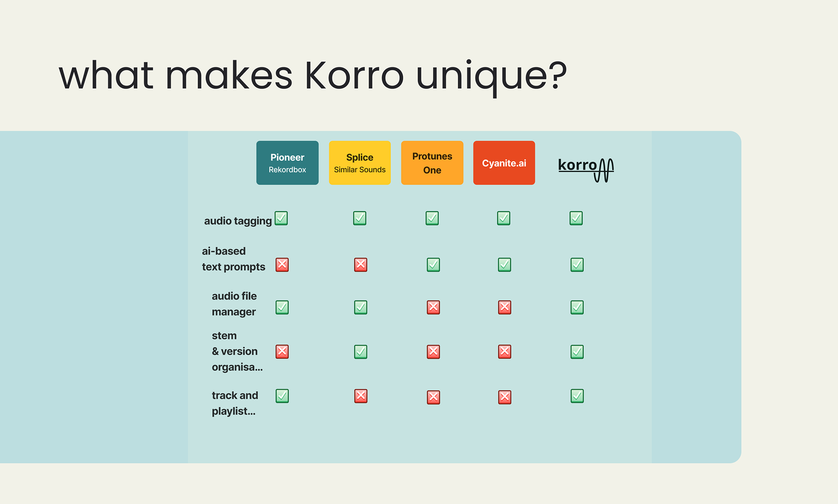Click the orange Protunes One tile
The image size is (838, 504).
pos(432,163)
